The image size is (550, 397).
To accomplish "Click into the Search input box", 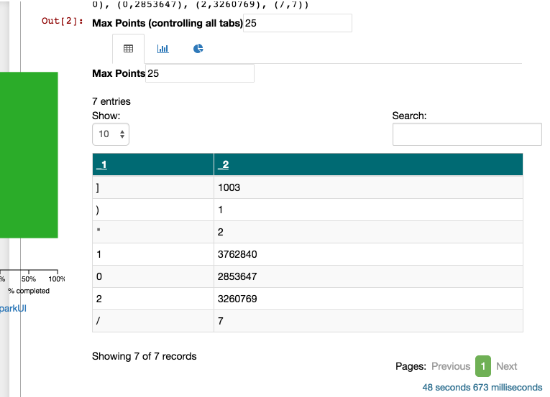I will tap(467, 134).
